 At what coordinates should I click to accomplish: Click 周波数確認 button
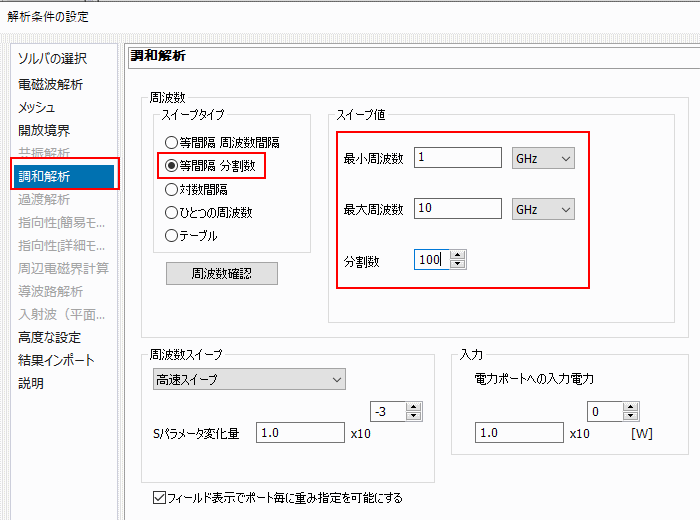221,273
